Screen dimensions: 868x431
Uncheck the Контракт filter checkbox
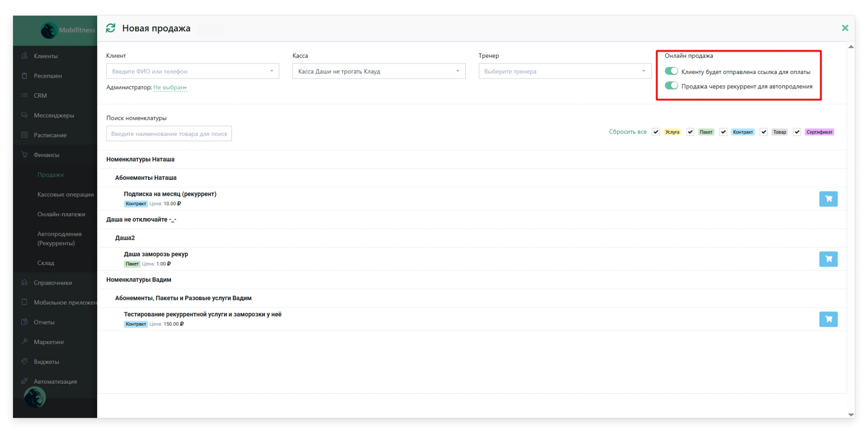(723, 132)
